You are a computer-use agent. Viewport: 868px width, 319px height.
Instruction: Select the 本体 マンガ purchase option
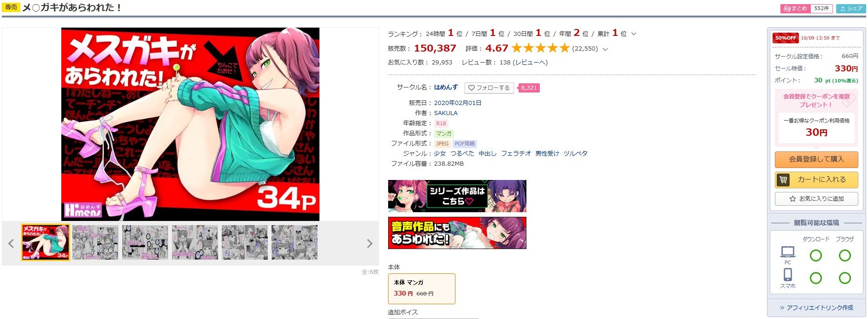[x=422, y=289]
